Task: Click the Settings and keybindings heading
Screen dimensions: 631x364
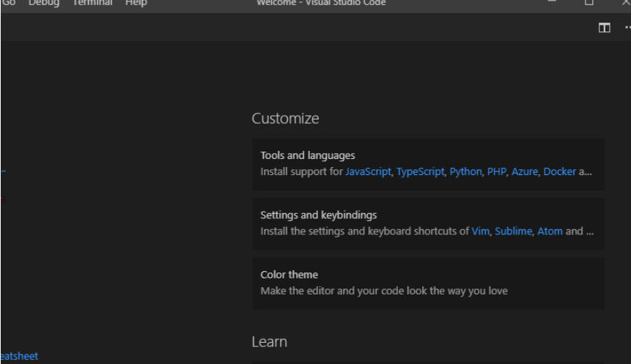Action: 318,215
